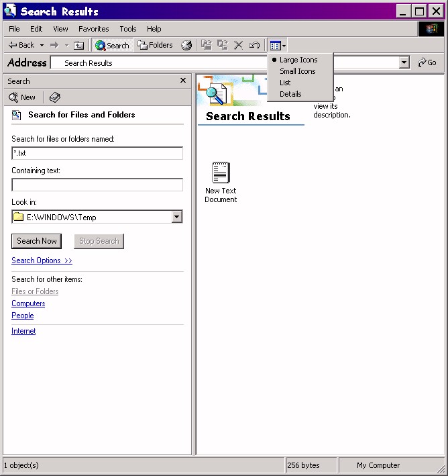The image size is (448, 476).
Task: Click the Containing text field
Action: [97, 185]
